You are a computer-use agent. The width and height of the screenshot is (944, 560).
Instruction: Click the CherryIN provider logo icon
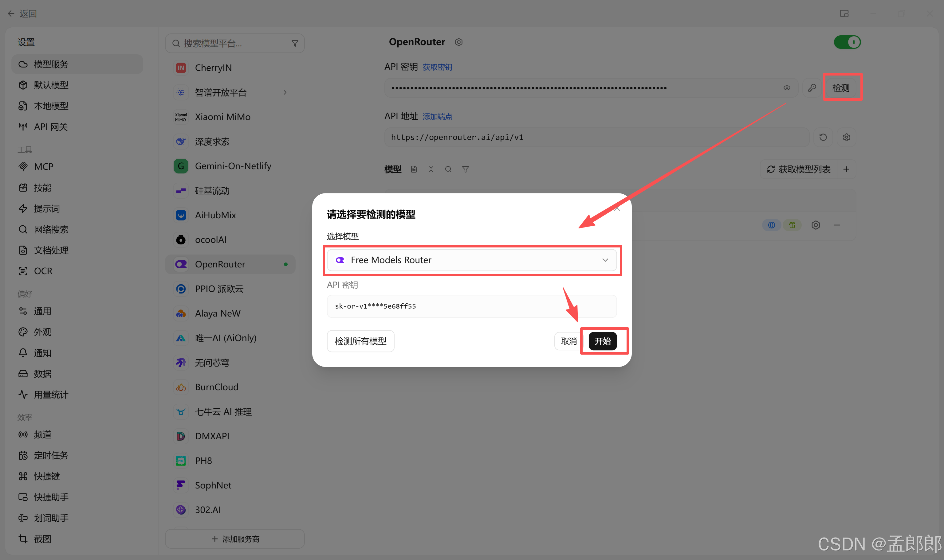(x=181, y=68)
